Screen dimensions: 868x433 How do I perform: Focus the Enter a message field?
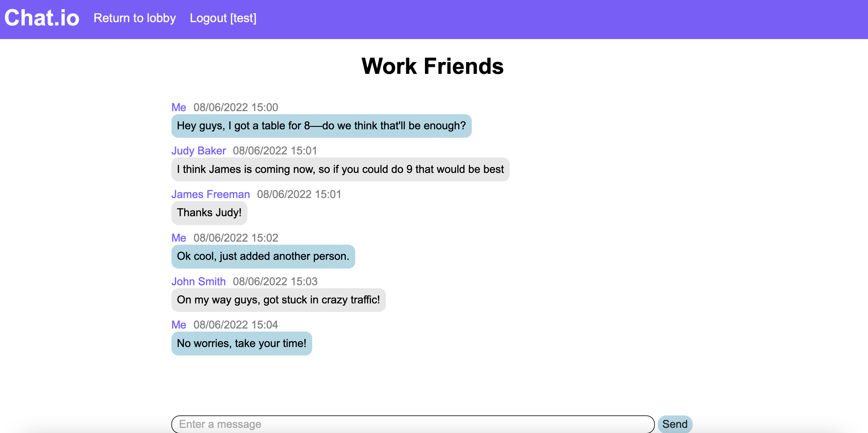pyautogui.click(x=413, y=424)
